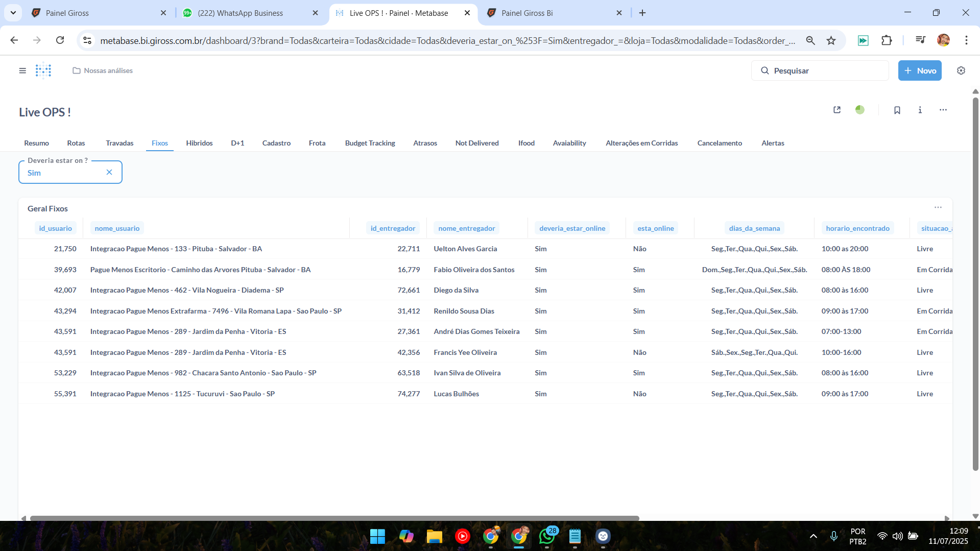Bookmark the Live OPS dashboard

(897, 110)
